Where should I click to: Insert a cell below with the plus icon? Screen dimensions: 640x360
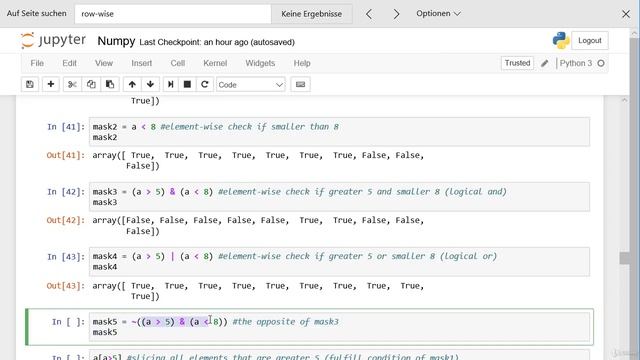point(51,84)
